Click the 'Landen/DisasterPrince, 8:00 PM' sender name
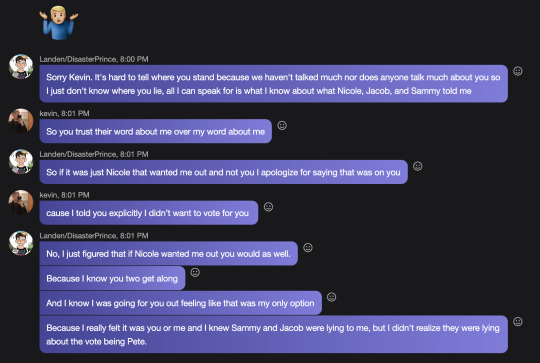Screen dimensions: 540x363 click(94, 59)
